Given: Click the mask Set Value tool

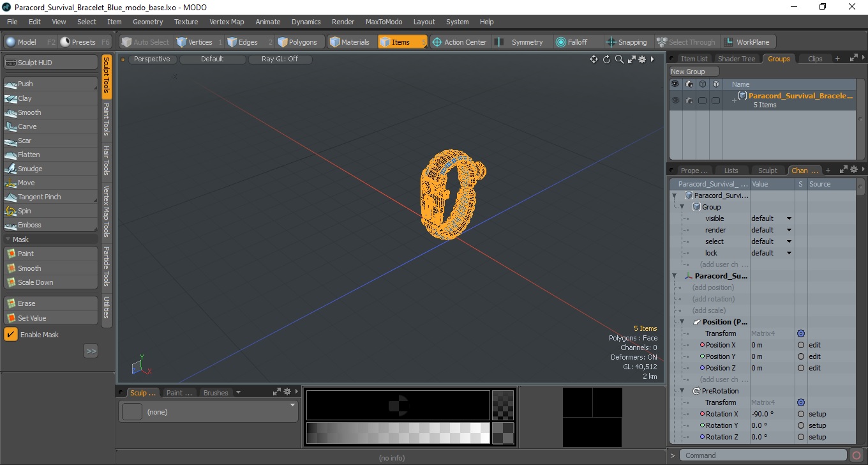Looking at the screenshot, I should click(x=50, y=318).
